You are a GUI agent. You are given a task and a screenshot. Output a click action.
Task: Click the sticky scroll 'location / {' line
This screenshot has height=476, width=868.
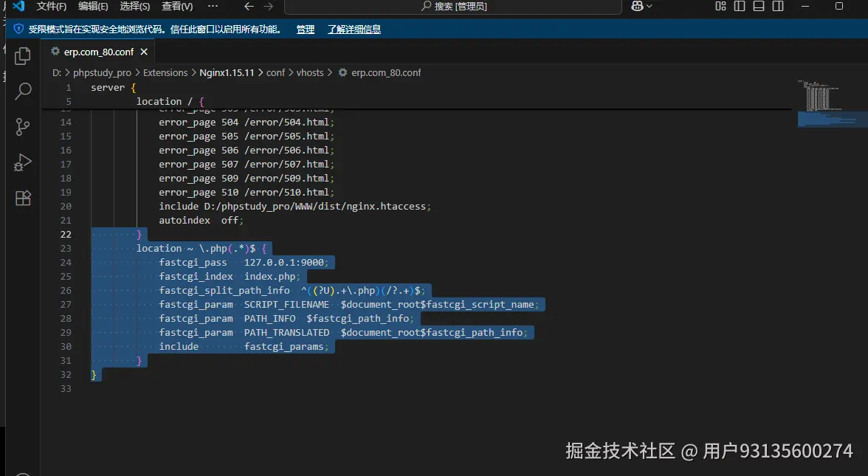point(170,101)
